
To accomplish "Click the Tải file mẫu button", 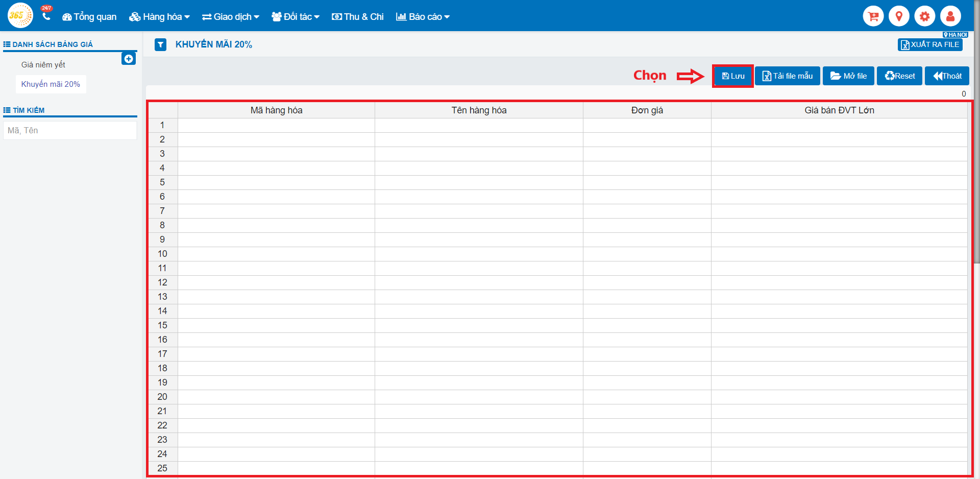I will 787,76.
